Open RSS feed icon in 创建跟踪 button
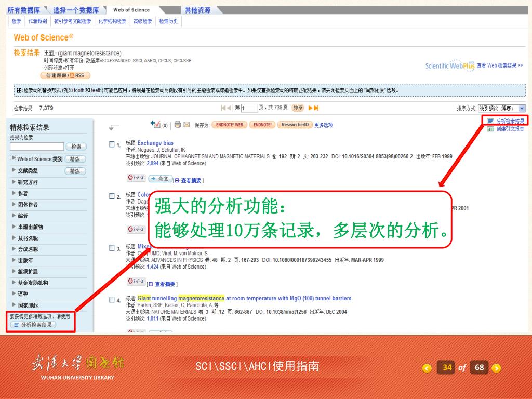 (72, 75)
